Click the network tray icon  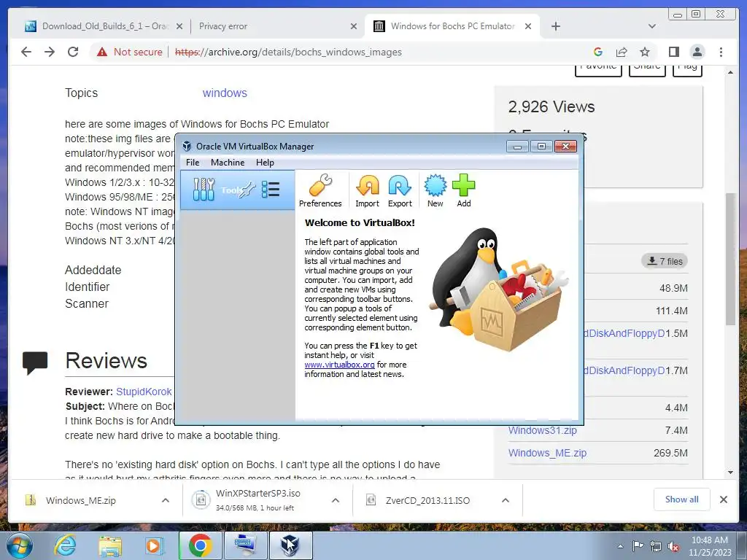pyautogui.click(x=656, y=546)
